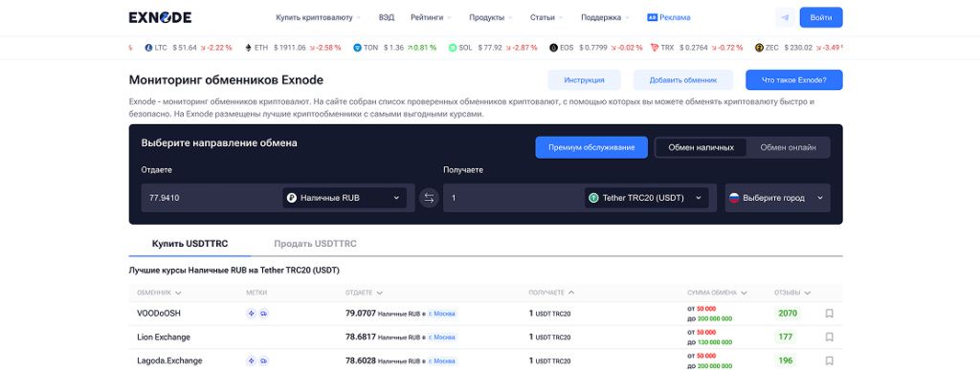Click the EOS ticker coin icon
Viewport: 980px width, 370px height.
click(553, 48)
